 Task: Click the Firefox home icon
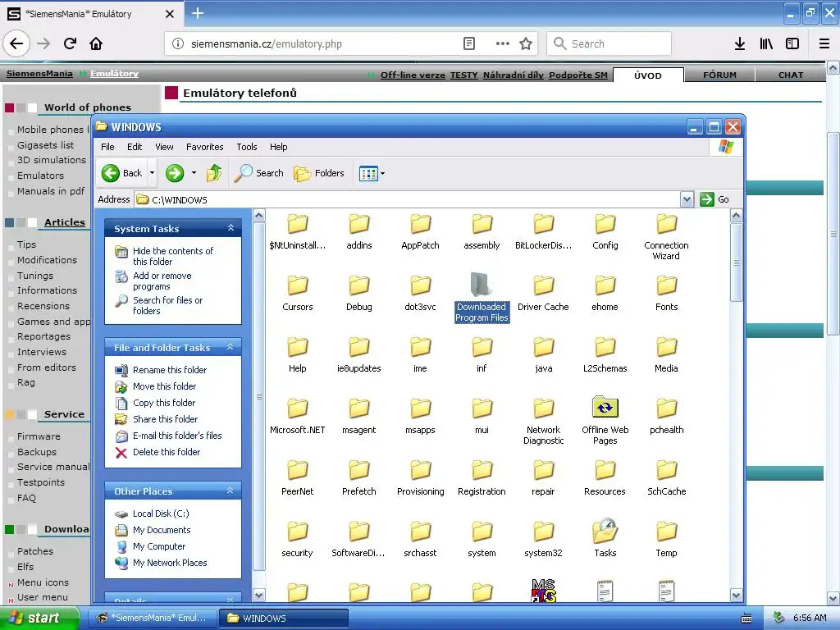coord(96,43)
